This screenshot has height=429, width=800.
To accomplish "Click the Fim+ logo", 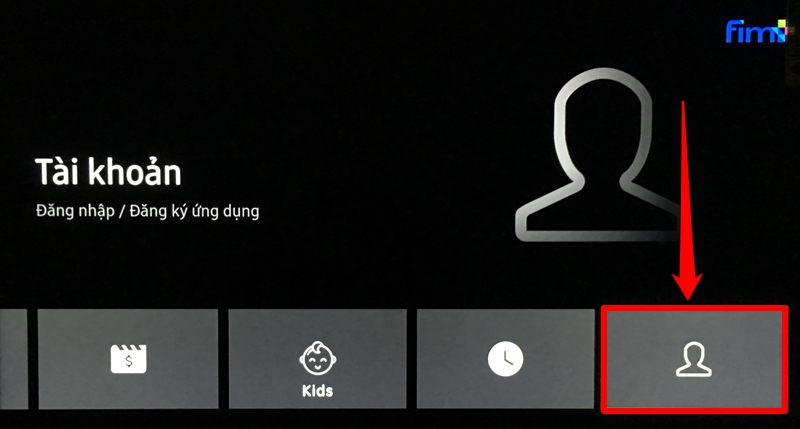I will (757, 32).
